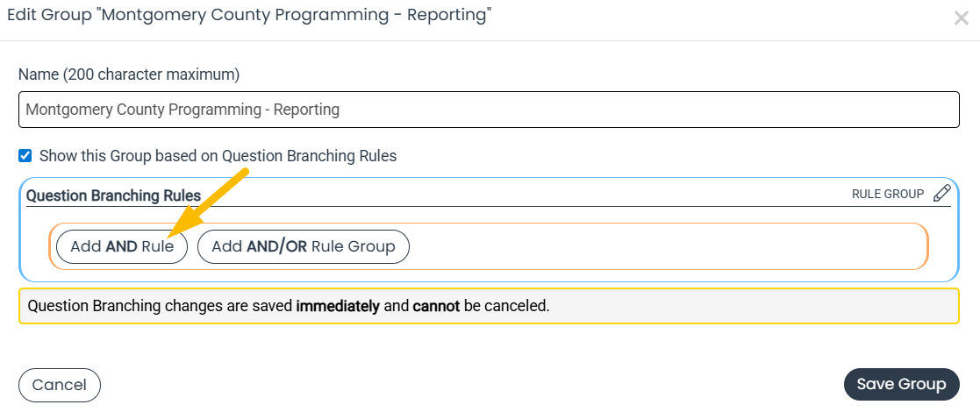Viewport: 980px width, 419px height.
Task: Click the pencil edit icon beside RULE GROUP
Action: pyautogui.click(x=941, y=194)
